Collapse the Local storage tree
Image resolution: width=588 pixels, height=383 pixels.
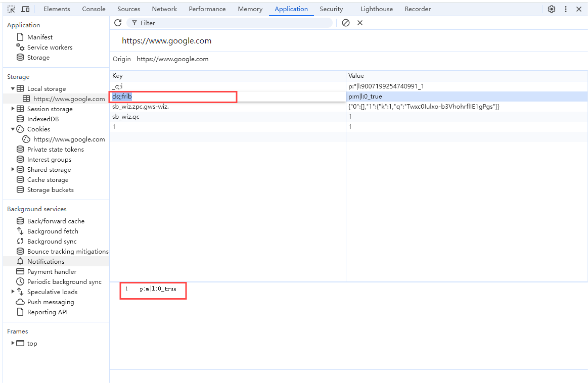pyautogui.click(x=13, y=89)
